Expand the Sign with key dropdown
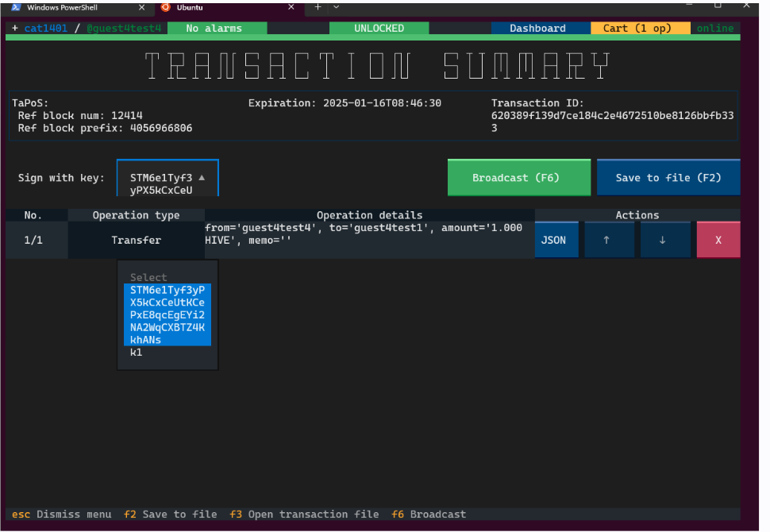770x532 pixels. (167, 178)
